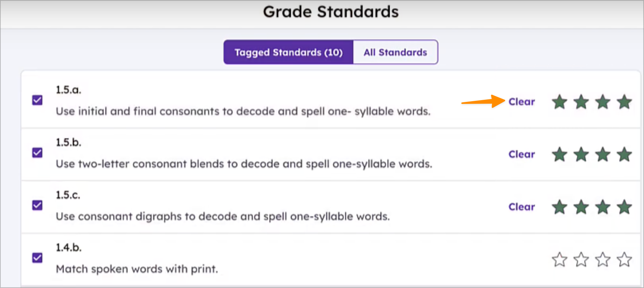Screen dimensions: 644x288
Task: Clear the rating for standard 1.5.b.
Action: [x=521, y=154]
